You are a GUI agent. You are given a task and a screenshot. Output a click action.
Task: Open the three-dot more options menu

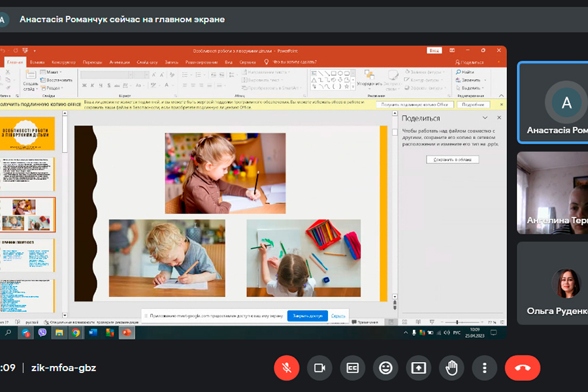point(484,368)
